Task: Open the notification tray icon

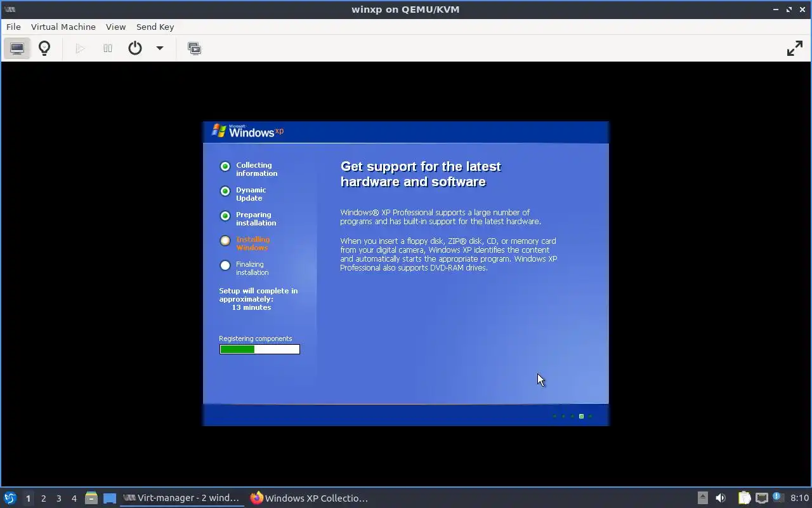Action: (778, 498)
